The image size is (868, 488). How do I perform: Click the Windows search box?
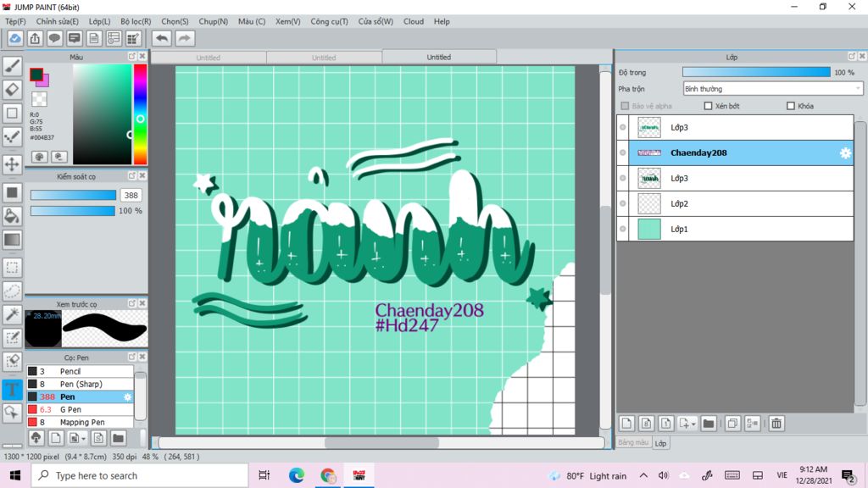pyautogui.click(x=140, y=475)
